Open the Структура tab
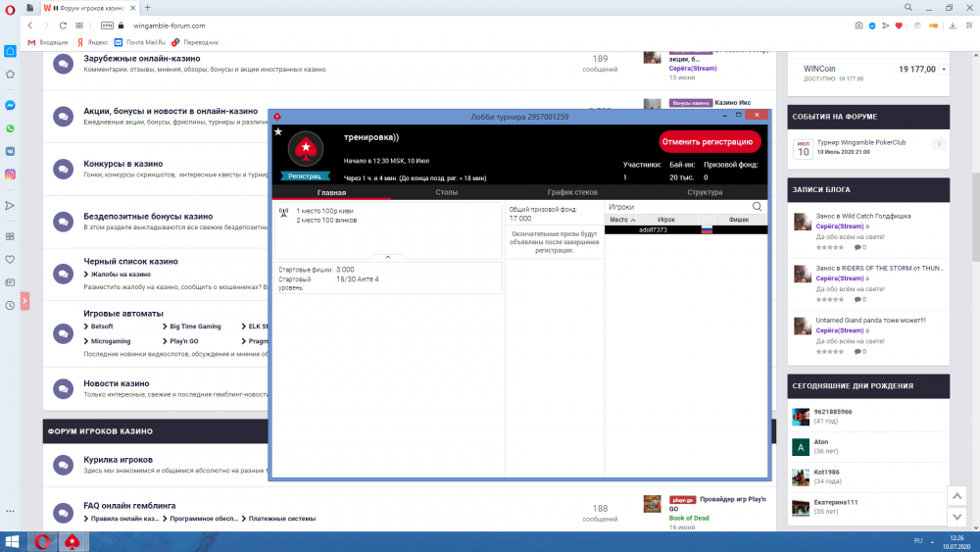This screenshot has height=552, width=980. click(705, 193)
